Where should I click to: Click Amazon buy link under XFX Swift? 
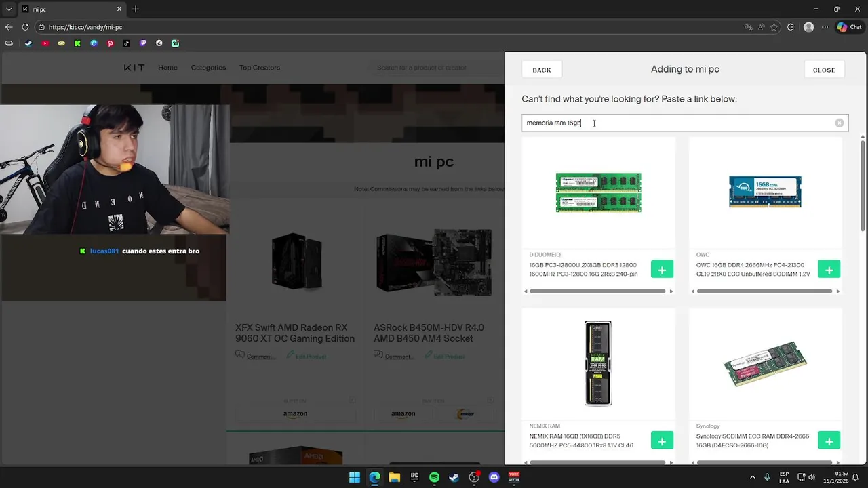(295, 413)
